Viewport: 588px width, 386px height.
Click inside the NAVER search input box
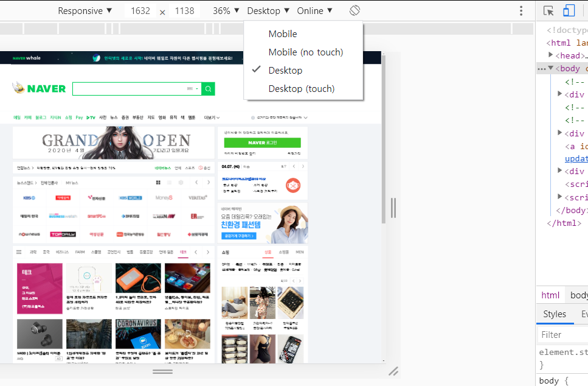tap(137, 89)
